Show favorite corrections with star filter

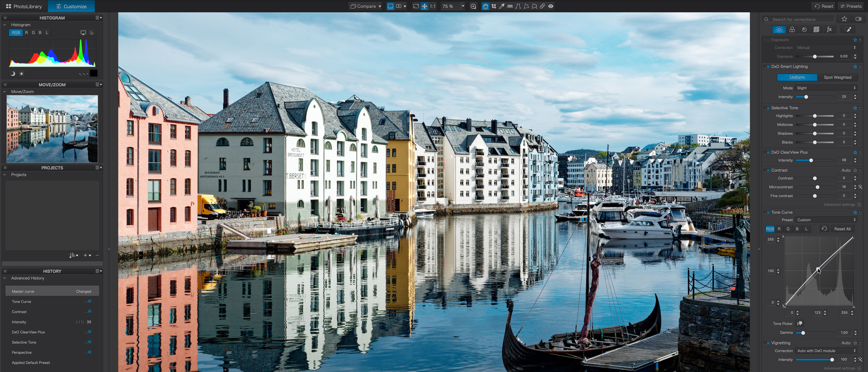pyautogui.click(x=844, y=19)
